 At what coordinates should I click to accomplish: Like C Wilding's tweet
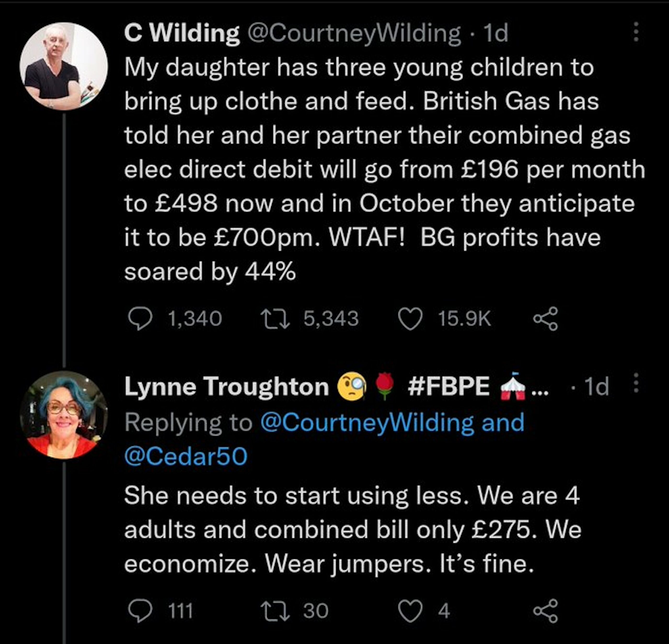(x=410, y=319)
